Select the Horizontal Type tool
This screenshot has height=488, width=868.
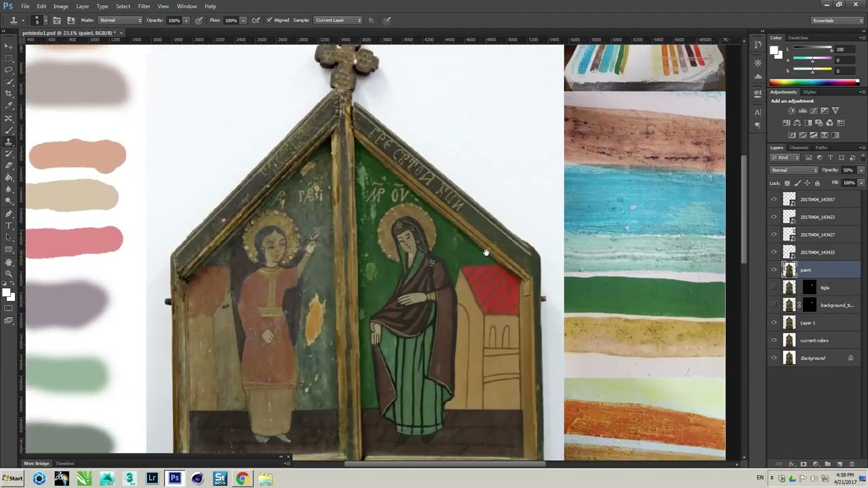(9, 226)
